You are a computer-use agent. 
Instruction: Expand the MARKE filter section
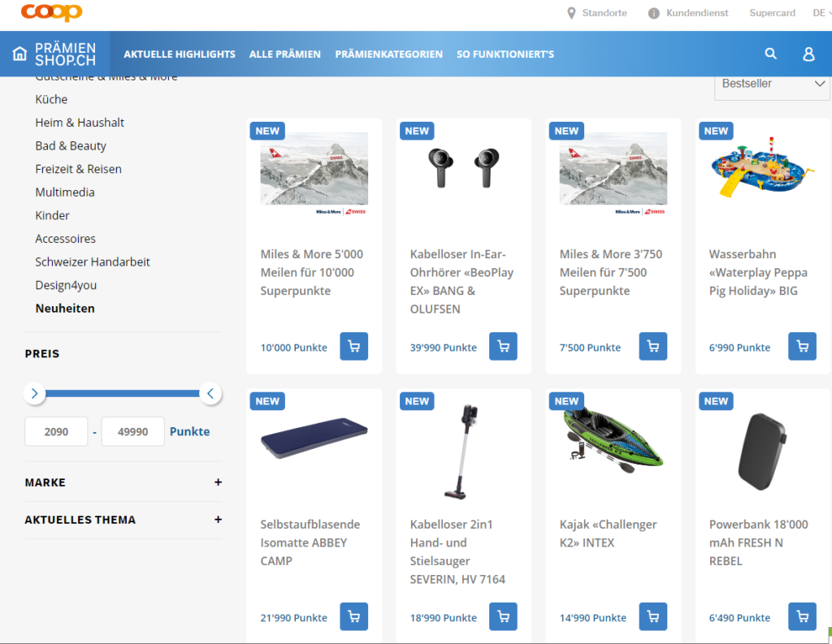pyautogui.click(x=123, y=482)
